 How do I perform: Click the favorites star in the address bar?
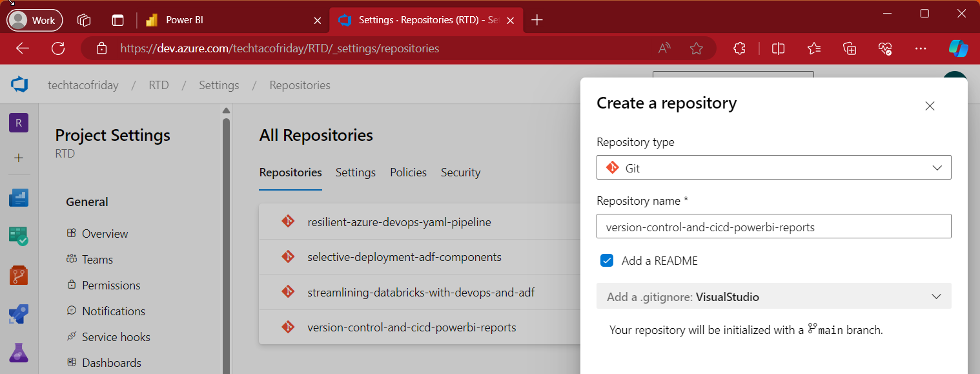coord(696,48)
